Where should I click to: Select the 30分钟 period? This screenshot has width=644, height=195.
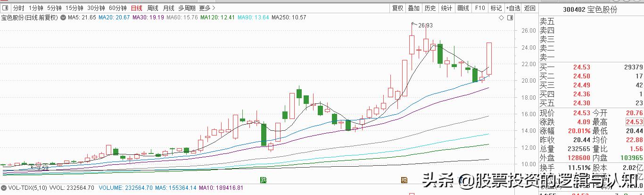click(x=96, y=8)
